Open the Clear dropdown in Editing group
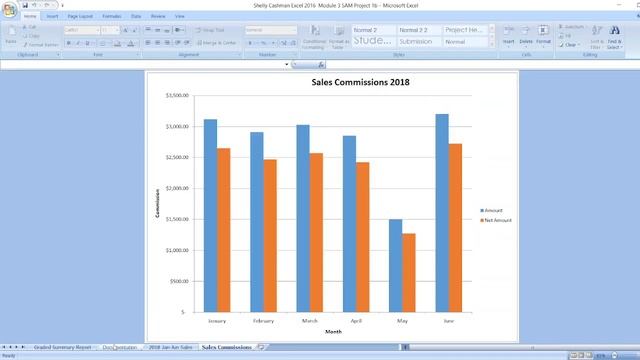640x360 pixels. tap(569, 45)
